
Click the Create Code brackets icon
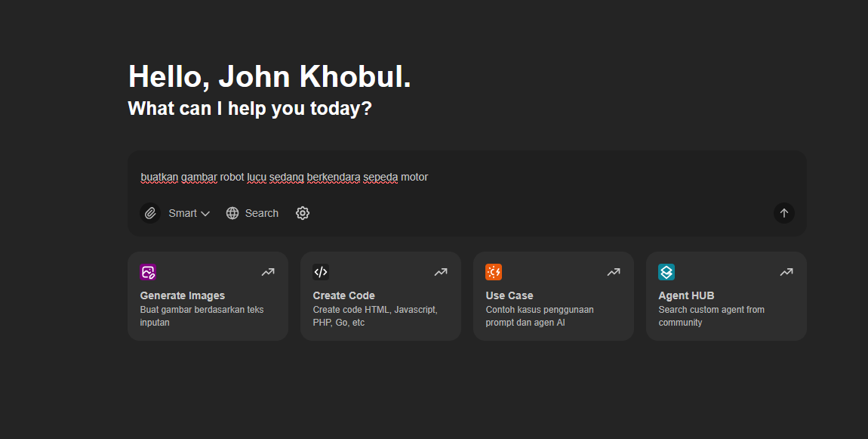(321, 272)
